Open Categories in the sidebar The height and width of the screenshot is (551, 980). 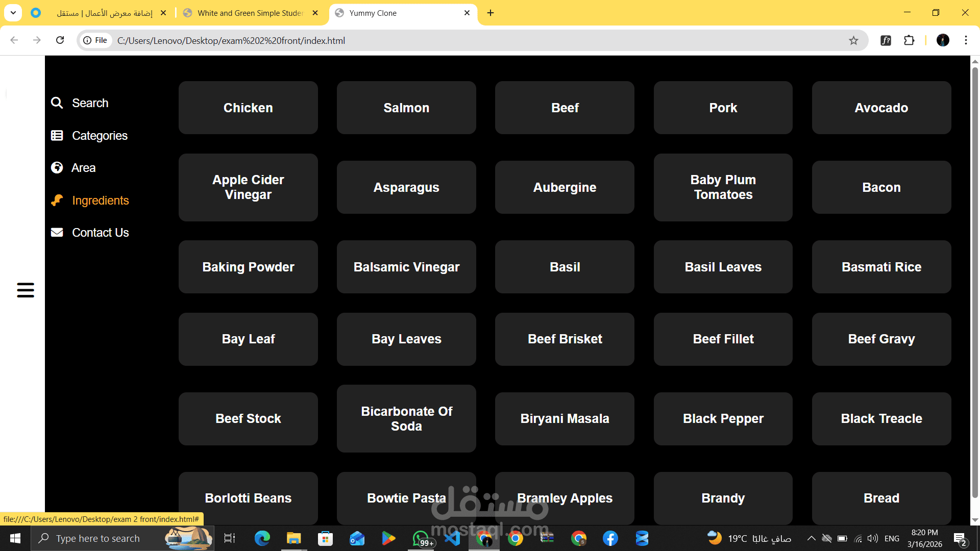click(x=89, y=136)
